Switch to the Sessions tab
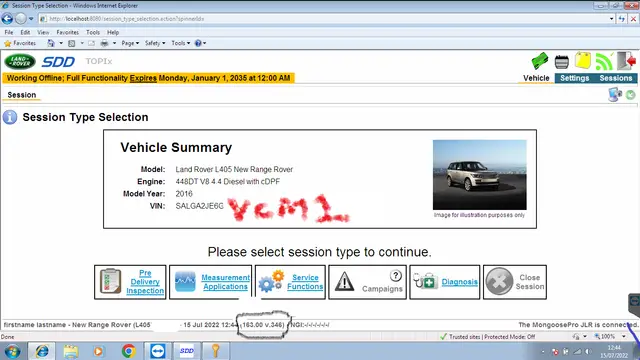 [616, 78]
